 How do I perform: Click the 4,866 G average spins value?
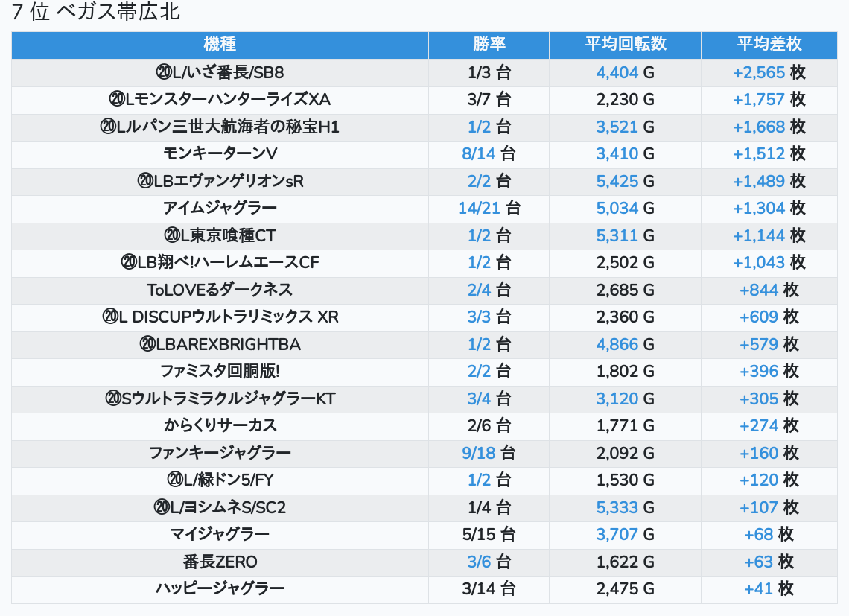626,345
